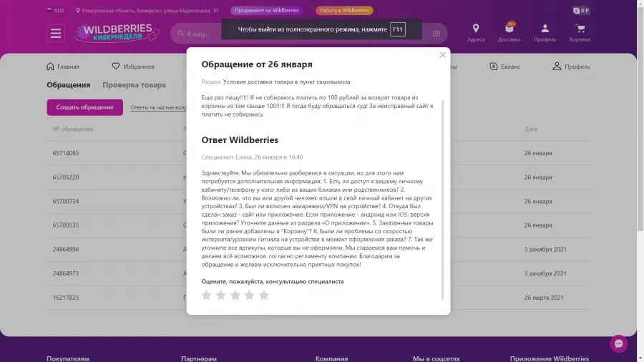
Task: Go to Главная section
Action: click(x=63, y=67)
